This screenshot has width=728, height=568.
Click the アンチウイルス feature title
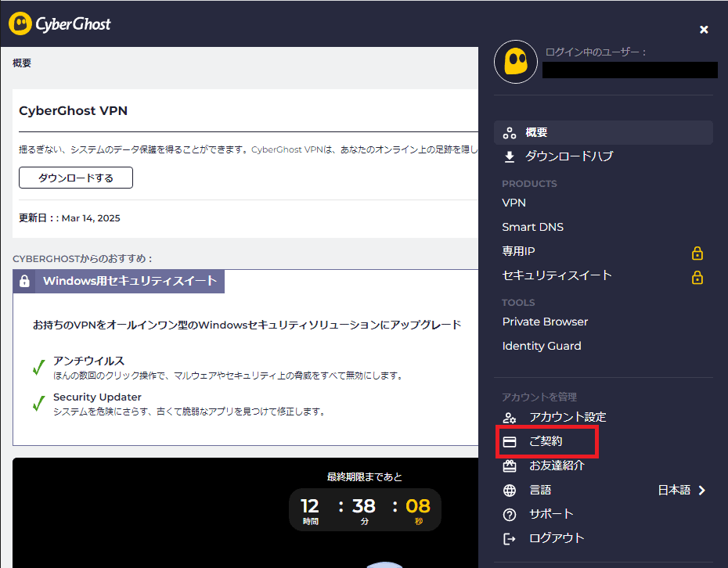(x=88, y=361)
